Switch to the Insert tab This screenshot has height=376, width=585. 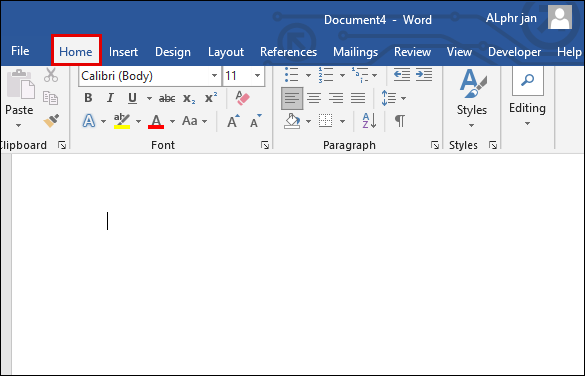click(123, 51)
